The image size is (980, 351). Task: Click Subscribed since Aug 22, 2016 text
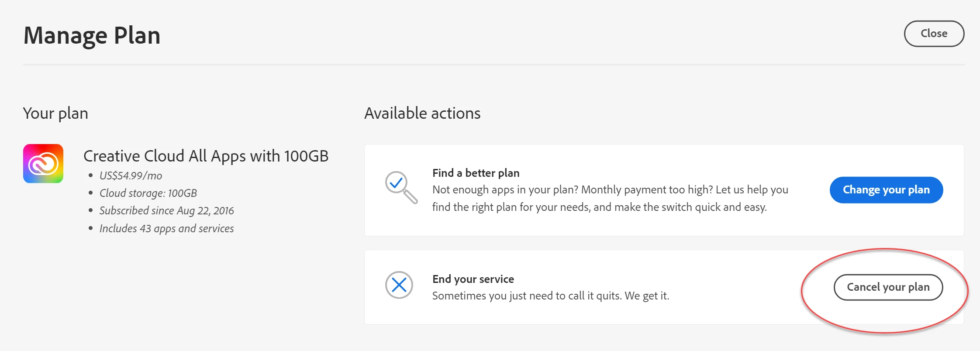(166, 210)
